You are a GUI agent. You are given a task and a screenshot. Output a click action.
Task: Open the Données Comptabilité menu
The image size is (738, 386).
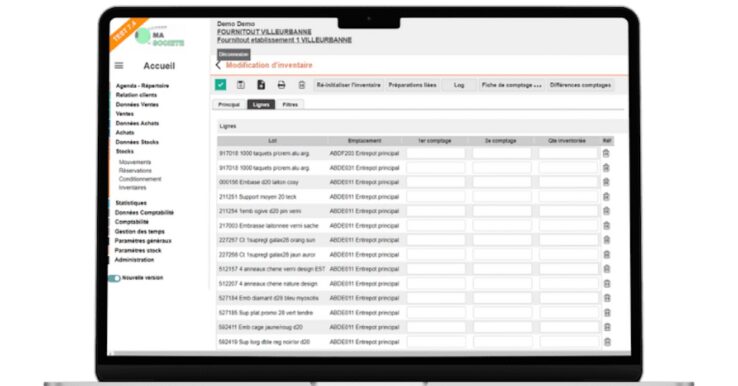point(144,213)
